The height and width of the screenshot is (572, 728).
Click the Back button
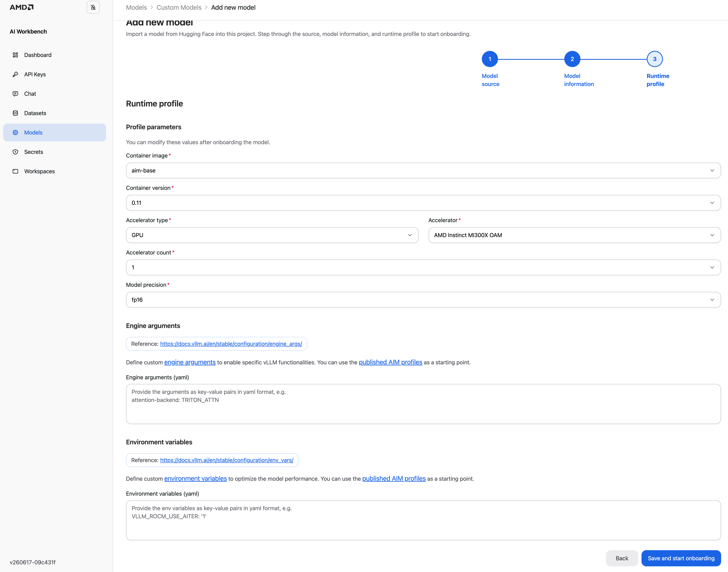coord(622,558)
